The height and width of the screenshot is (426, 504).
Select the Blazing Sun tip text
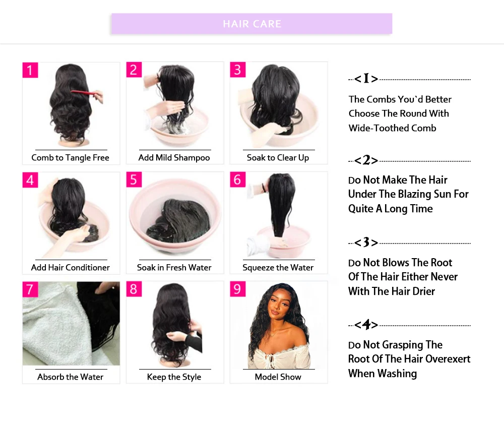[x=408, y=194]
